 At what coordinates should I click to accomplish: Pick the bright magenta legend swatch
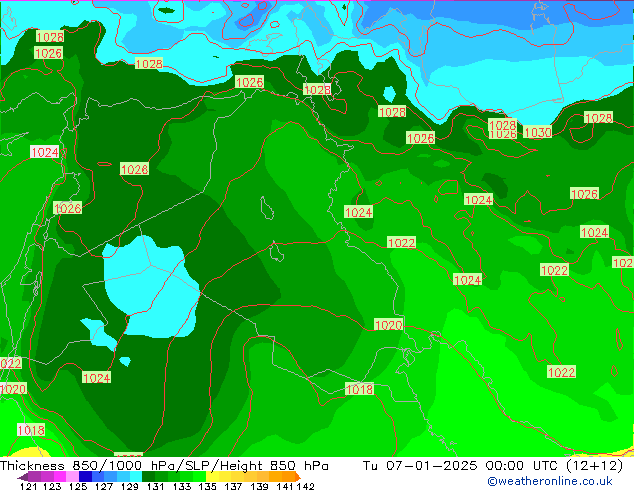pos(59,476)
